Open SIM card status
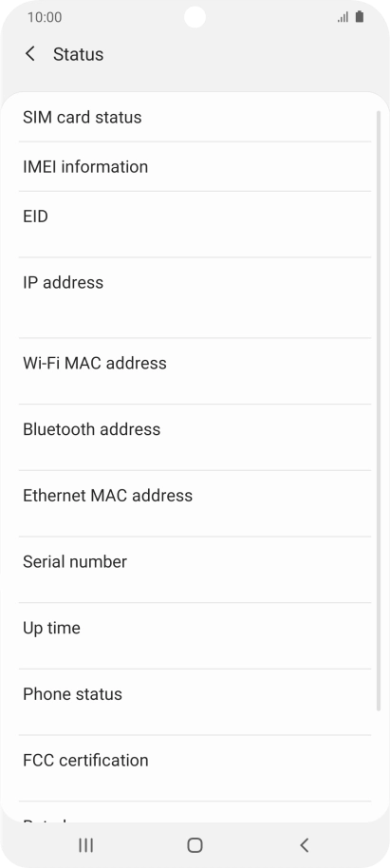Image resolution: width=390 pixels, height=868 pixels. coord(195,118)
